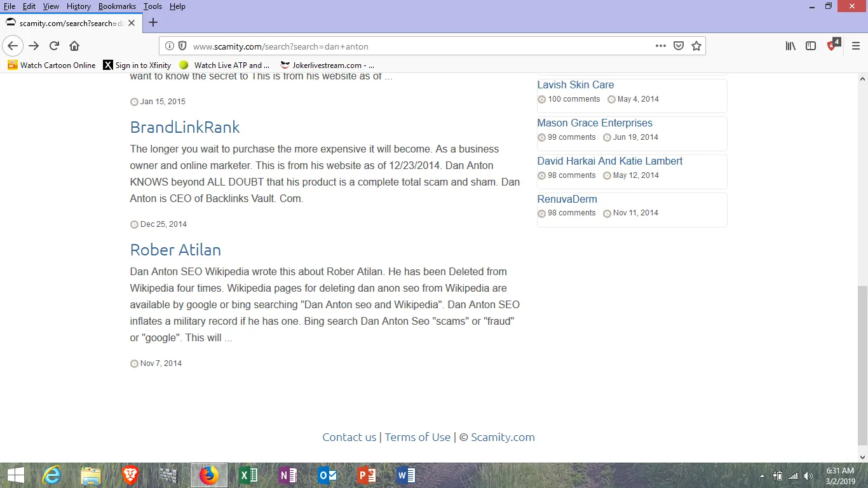Bookmark this page with the star
This screenshot has width=868, height=488.
696,46
